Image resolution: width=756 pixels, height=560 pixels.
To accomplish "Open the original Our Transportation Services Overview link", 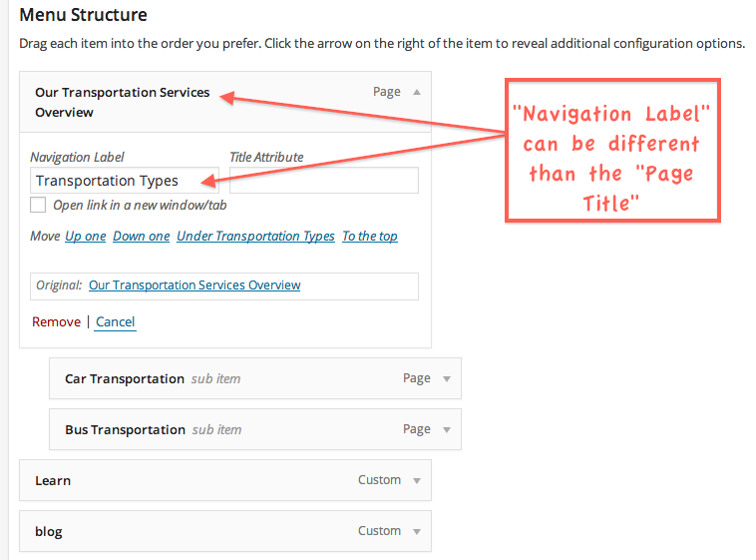I will 194,285.
